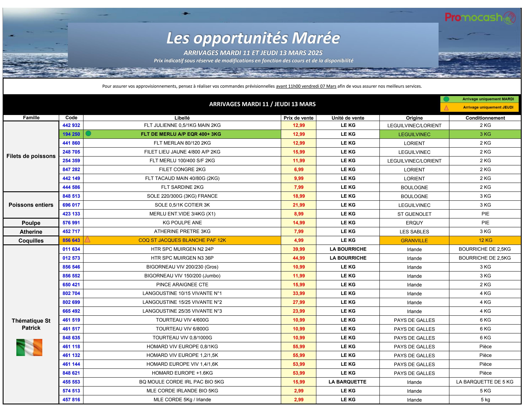Click the underlined 'avant 11h00 vendredi 07 Mars' text
Image resolution: width=532 pixels, height=411 pixels.
(x=306, y=86)
